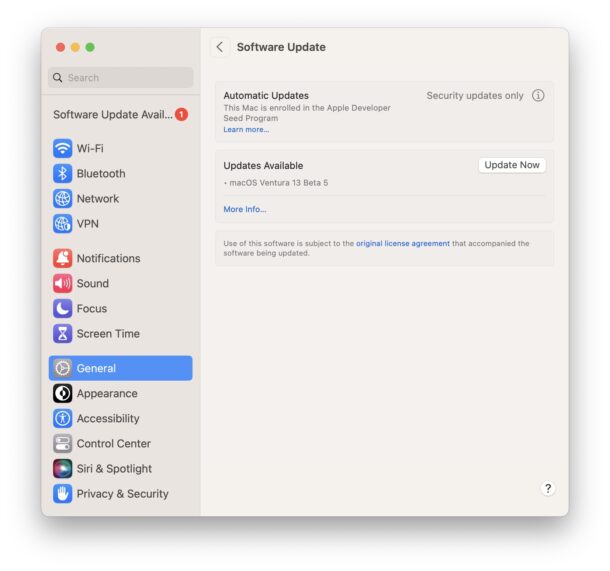This screenshot has height=571, width=610.
Task: Open the help question mark button
Action: (548, 488)
